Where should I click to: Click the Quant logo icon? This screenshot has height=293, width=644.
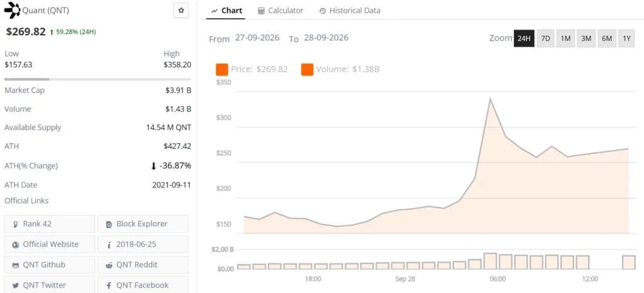(12, 11)
